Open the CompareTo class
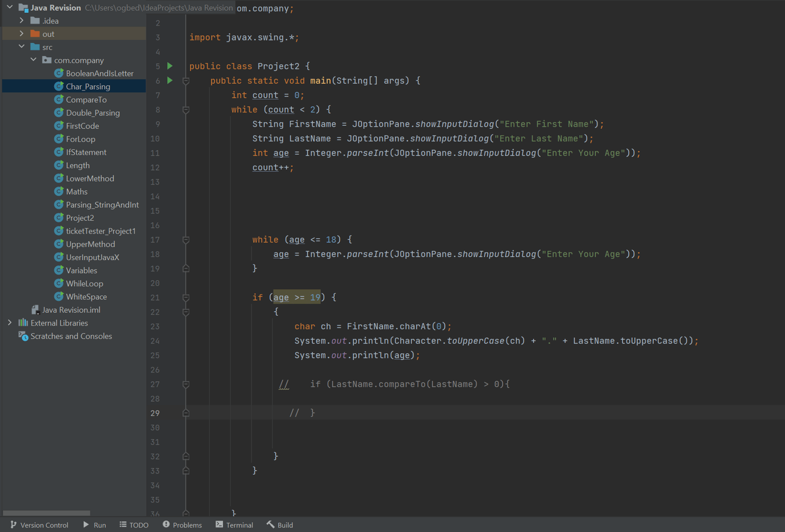 tap(86, 100)
